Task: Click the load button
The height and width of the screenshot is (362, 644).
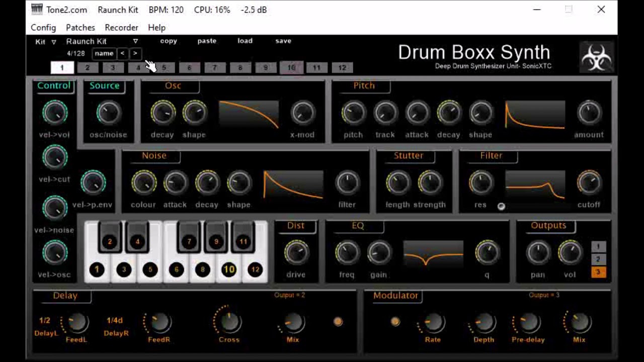Action: click(x=245, y=41)
